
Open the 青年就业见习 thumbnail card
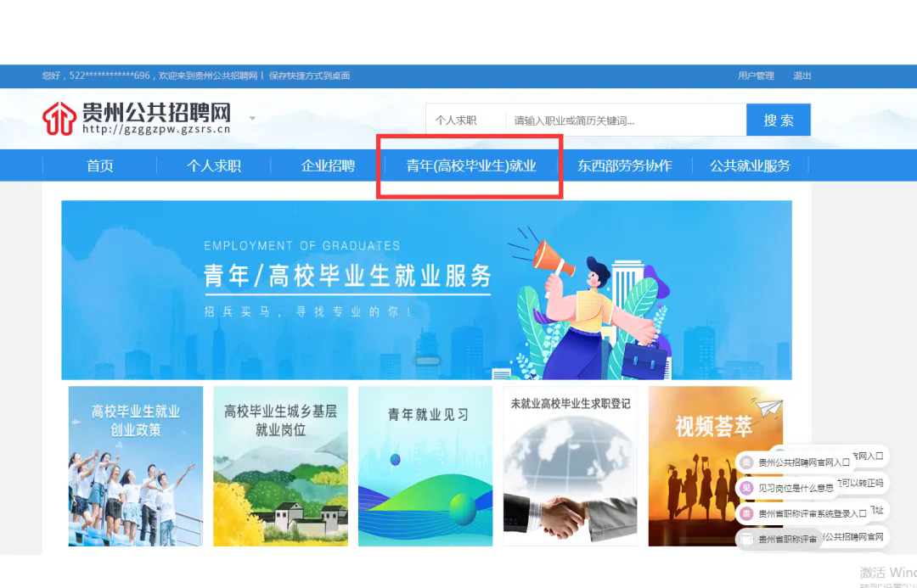click(425, 466)
